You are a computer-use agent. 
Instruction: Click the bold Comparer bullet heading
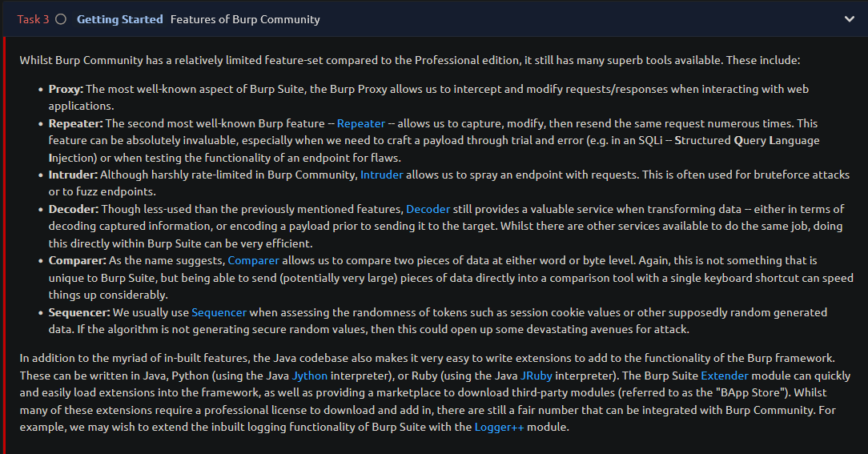click(78, 261)
